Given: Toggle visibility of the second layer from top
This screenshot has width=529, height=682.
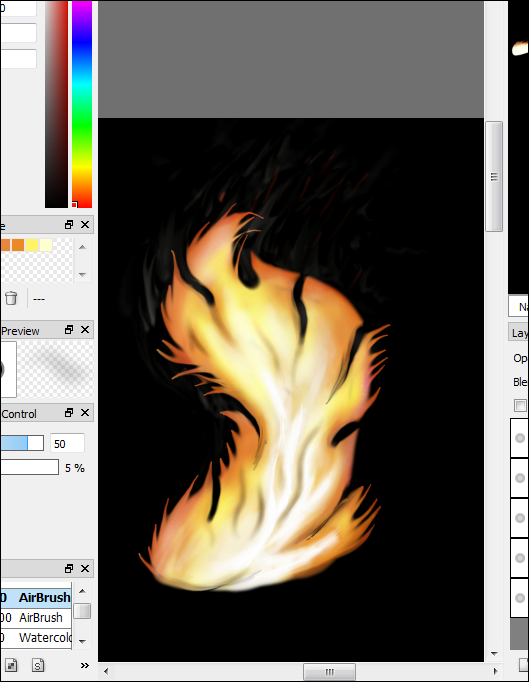Looking at the screenshot, I should tap(519, 478).
